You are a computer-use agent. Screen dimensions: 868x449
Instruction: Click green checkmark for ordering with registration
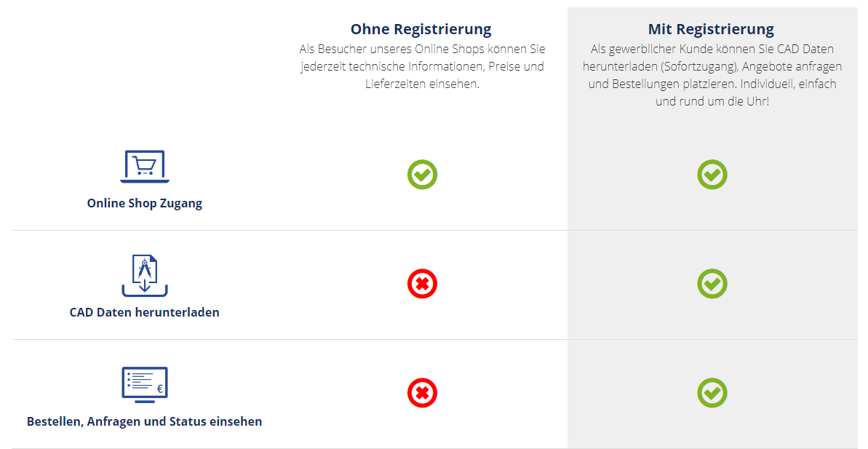712,393
